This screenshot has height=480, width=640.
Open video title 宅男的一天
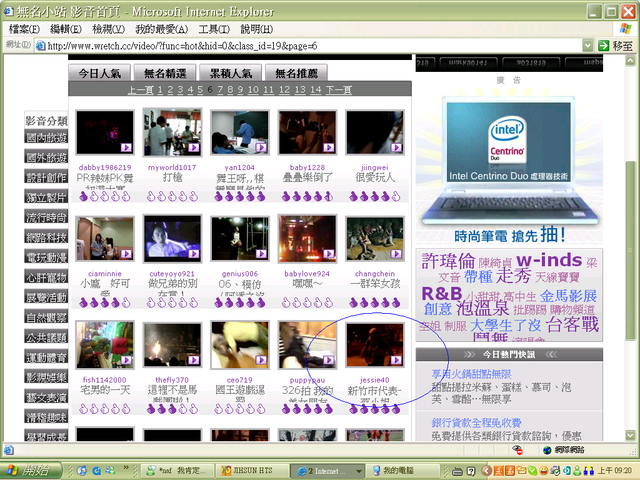[x=105, y=390]
